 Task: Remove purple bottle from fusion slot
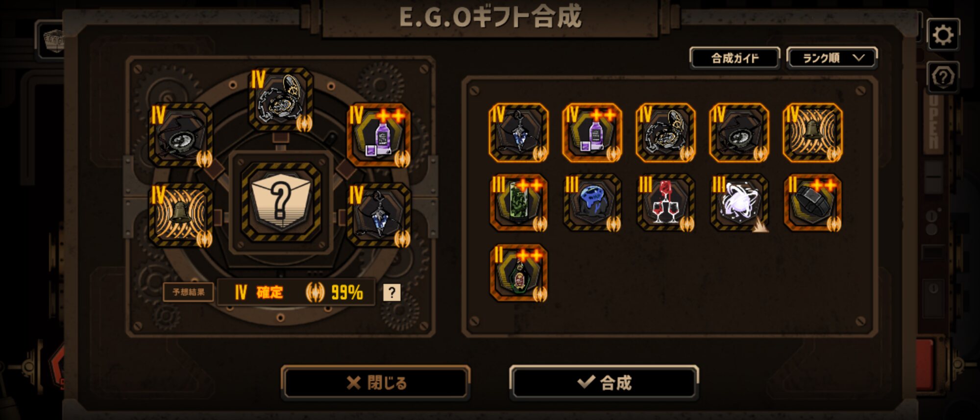click(379, 135)
